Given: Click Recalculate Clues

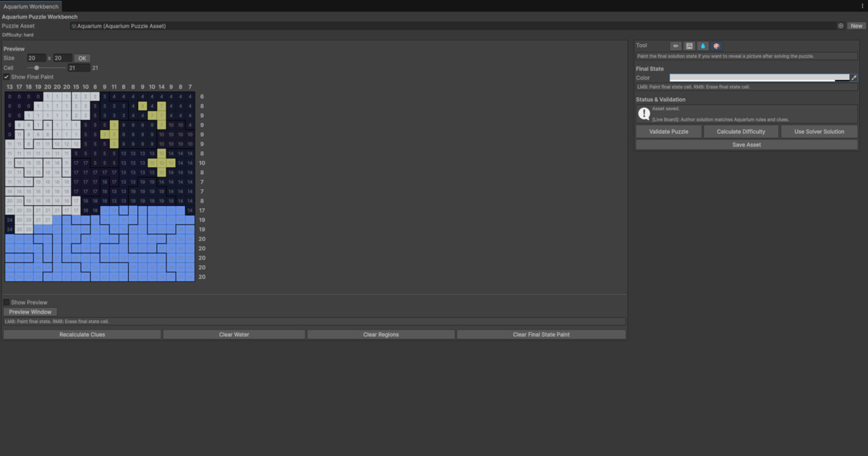Looking at the screenshot, I should point(82,335).
